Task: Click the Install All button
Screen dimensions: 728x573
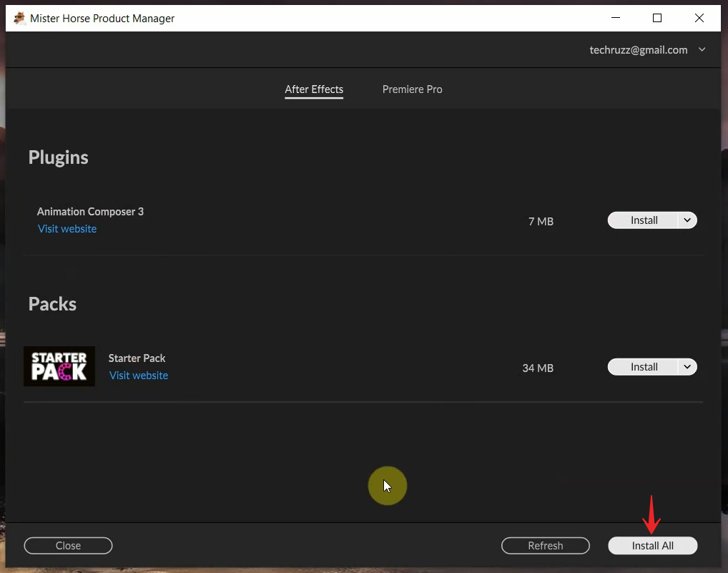Action: tap(652, 545)
